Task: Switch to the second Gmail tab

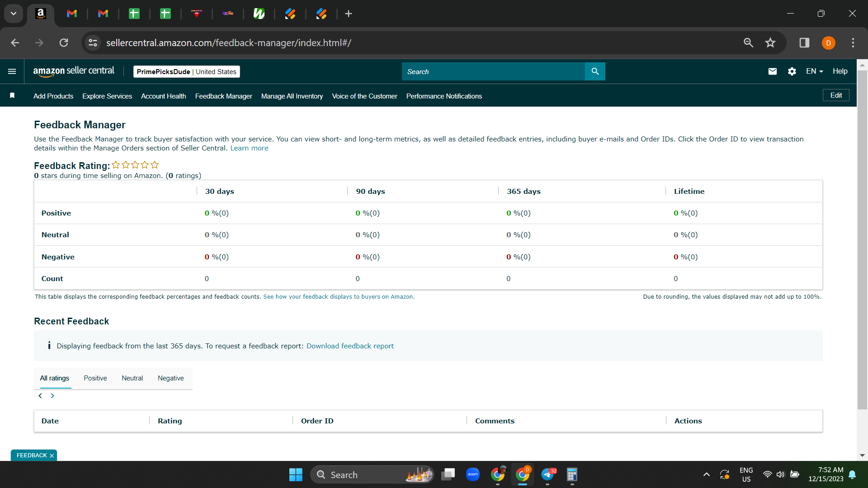Action: (103, 14)
